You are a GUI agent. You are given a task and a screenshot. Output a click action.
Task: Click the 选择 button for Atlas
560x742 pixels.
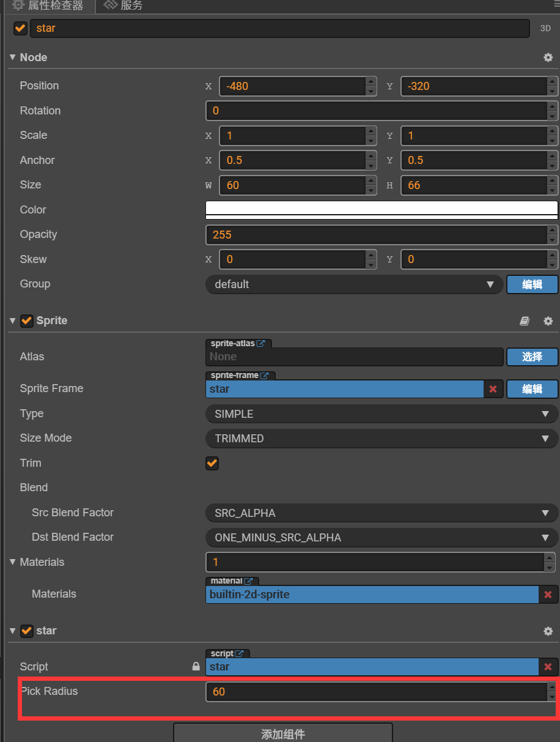coord(532,357)
